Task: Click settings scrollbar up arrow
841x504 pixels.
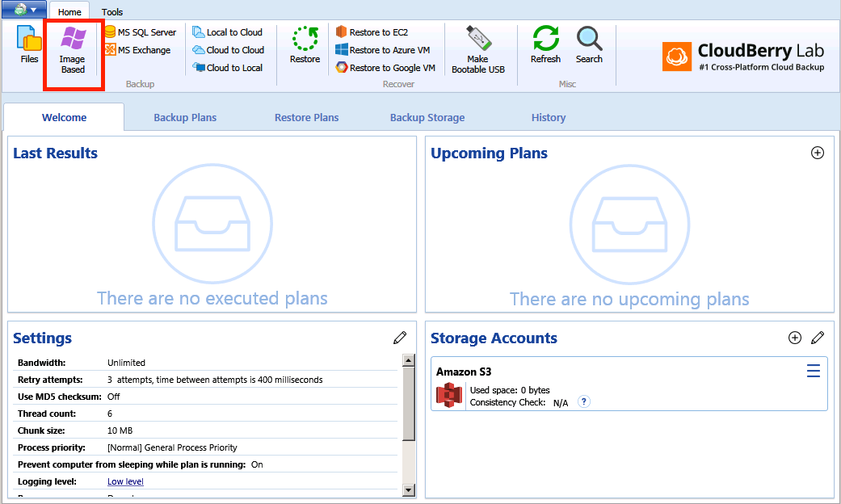Action: 408,360
